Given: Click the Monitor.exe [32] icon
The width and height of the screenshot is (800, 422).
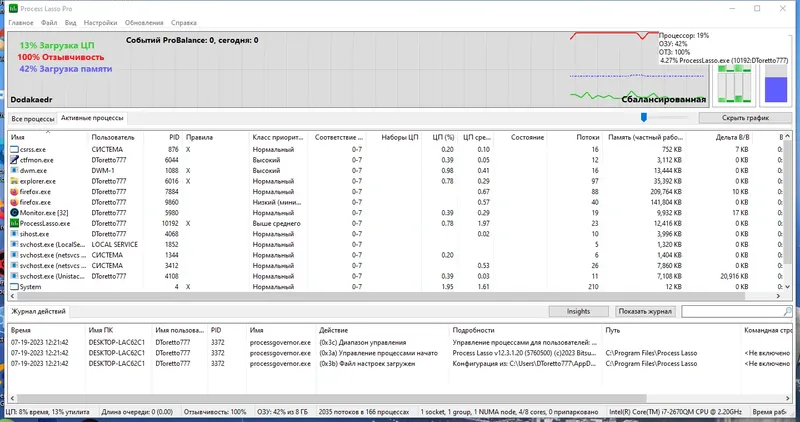Looking at the screenshot, I should pos(14,213).
